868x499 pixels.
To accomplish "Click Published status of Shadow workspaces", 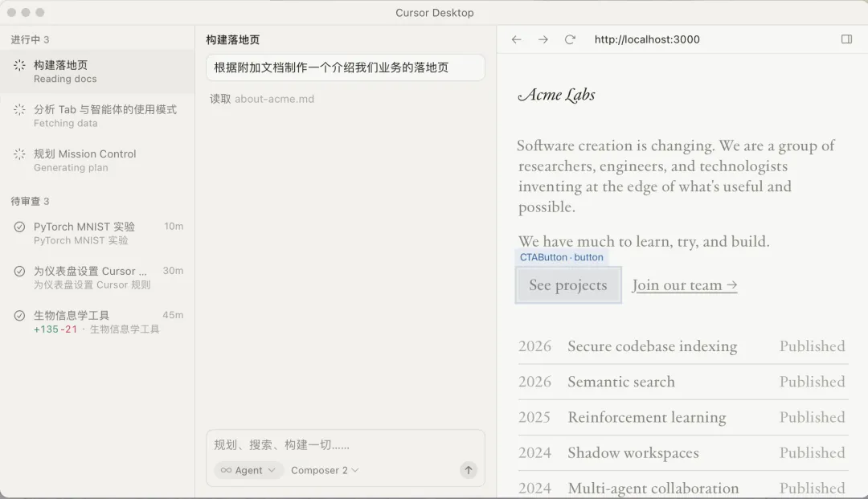I will (812, 452).
